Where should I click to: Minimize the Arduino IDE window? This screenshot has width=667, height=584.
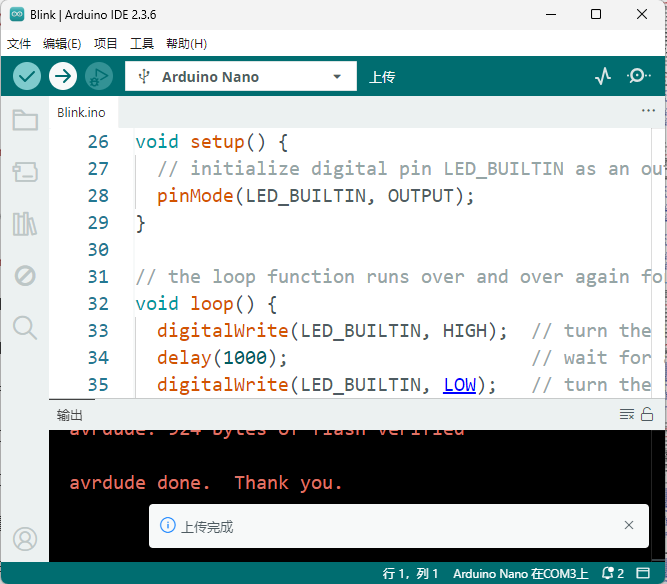click(x=551, y=14)
